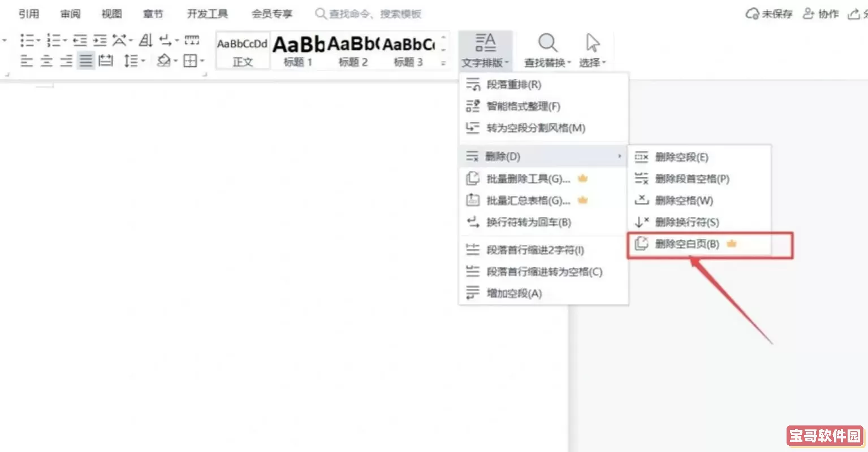This screenshot has height=452, width=868.
Task: Switch to the 审阅 ribbon tab
Action: click(70, 14)
